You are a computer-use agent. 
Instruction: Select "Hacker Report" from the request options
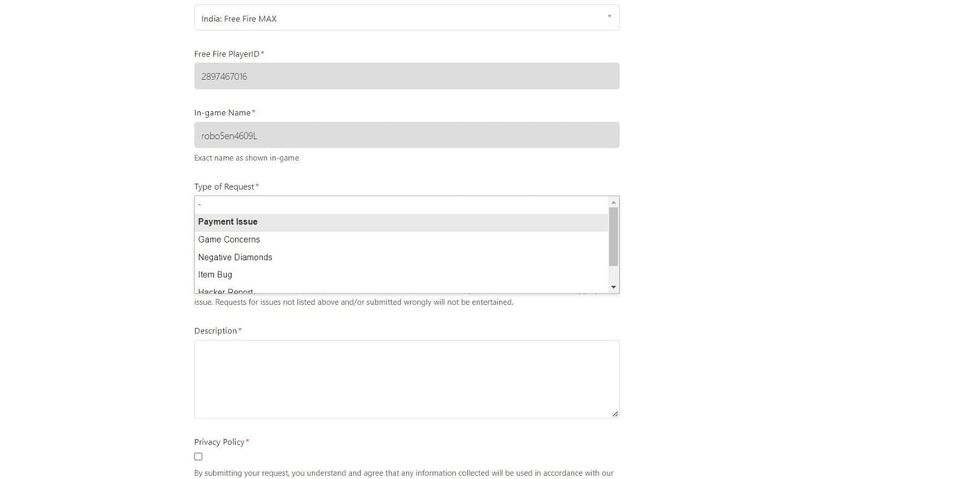225,290
